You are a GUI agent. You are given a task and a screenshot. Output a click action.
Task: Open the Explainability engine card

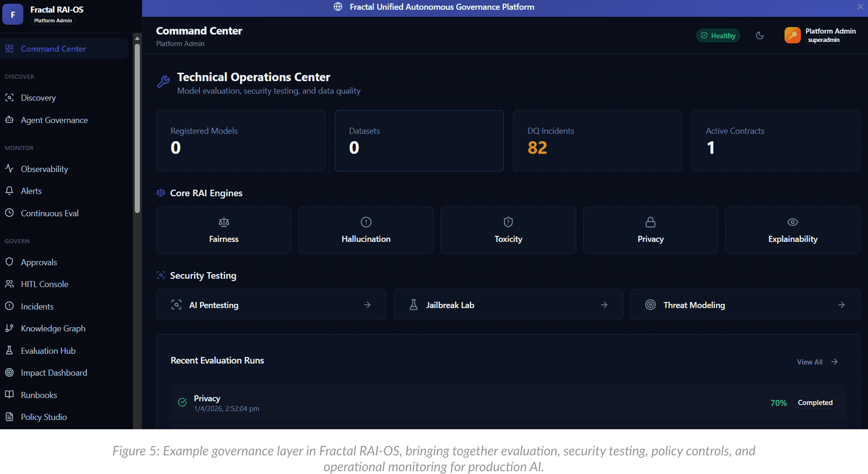(793, 230)
